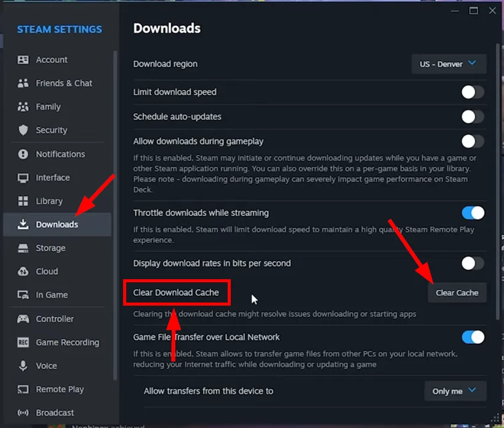Screen dimensions: 504x428
Task: Enable the Limit download speed toggle
Action: pyautogui.click(x=473, y=92)
